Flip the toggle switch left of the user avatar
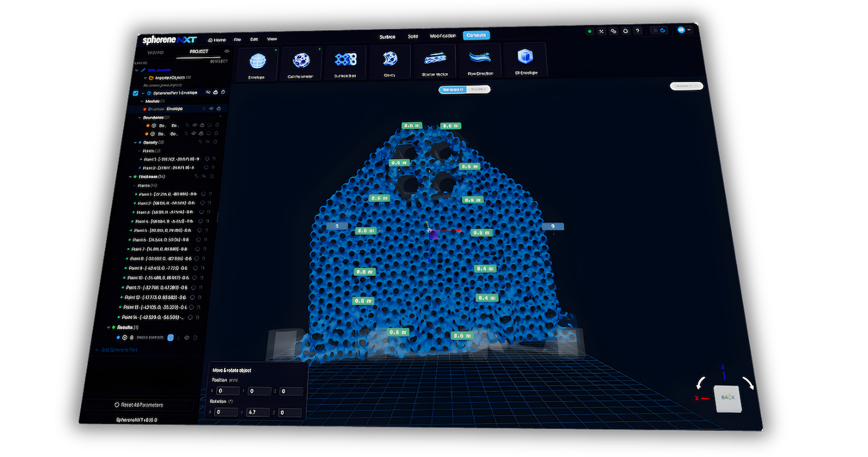 point(659,30)
